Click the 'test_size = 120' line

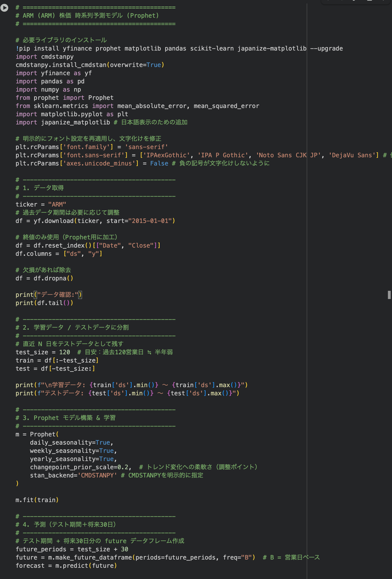point(94,352)
